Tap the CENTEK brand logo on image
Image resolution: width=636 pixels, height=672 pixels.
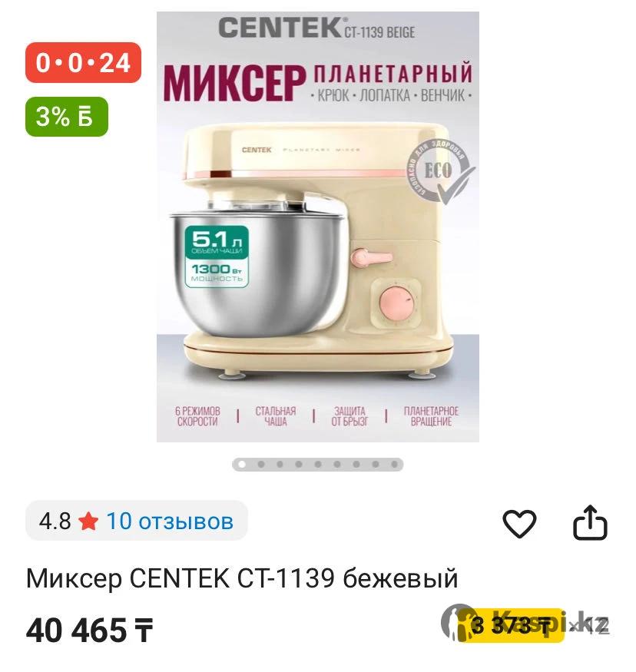(x=280, y=28)
